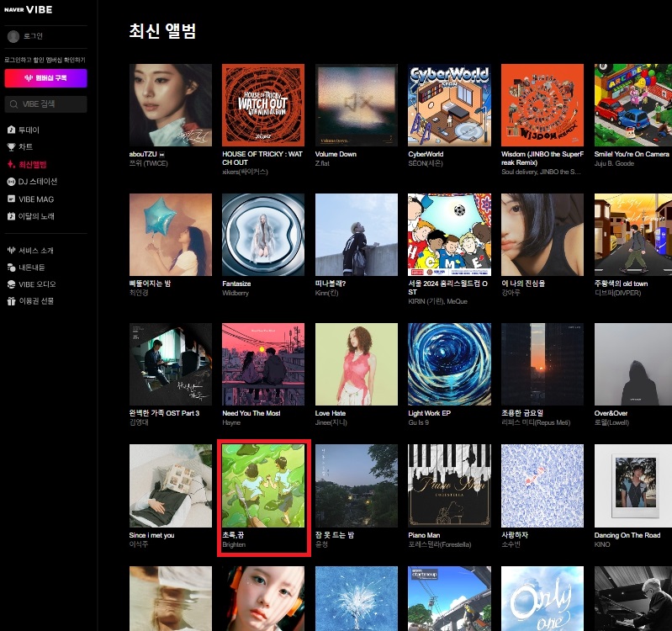
Task: Click the membership discount login notice text
Action: coord(45,60)
